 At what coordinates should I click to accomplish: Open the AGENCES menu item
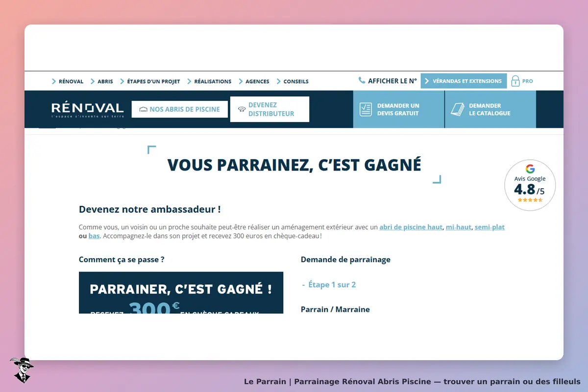(x=257, y=81)
